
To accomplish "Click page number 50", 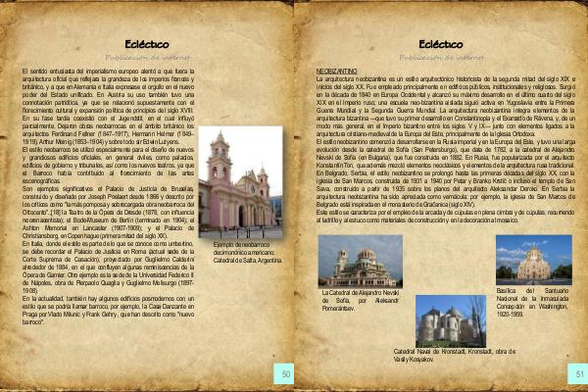I will [x=284, y=373].
